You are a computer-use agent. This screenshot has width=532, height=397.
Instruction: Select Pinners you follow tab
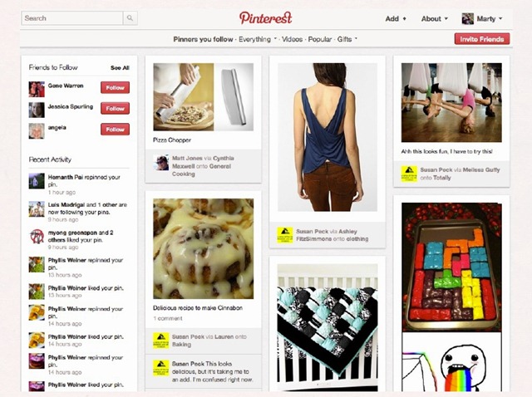pyautogui.click(x=203, y=39)
